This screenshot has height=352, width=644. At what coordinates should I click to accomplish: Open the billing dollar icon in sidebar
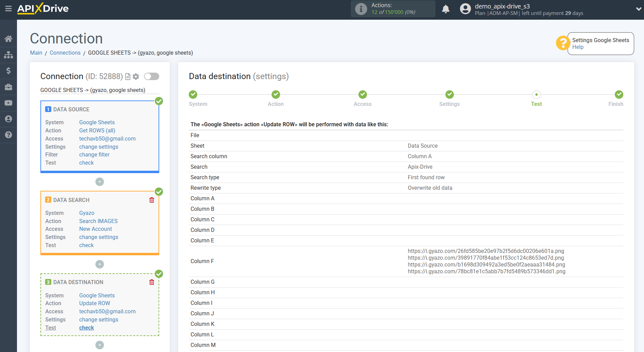pyautogui.click(x=8, y=71)
